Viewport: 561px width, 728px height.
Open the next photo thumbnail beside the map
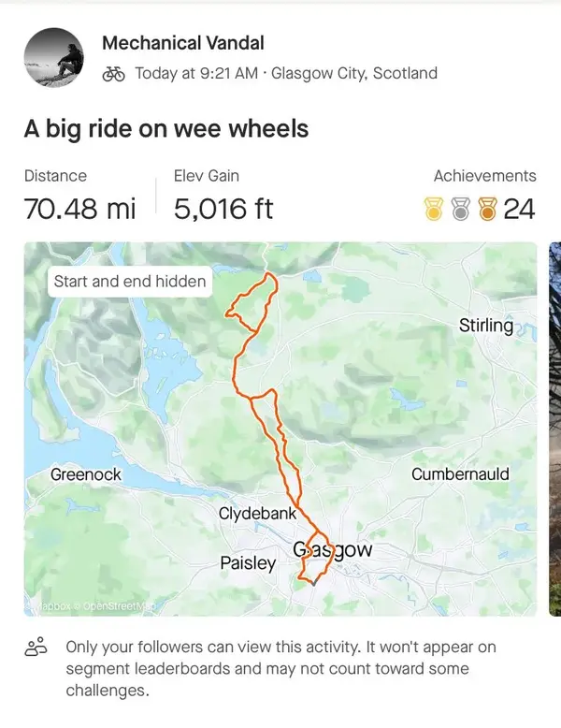click(x=555, y=429)
